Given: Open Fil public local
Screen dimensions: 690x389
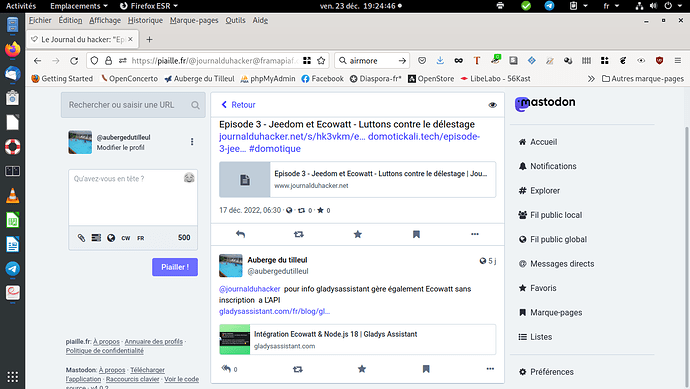Looking at the screenshot, I should 550,215.
